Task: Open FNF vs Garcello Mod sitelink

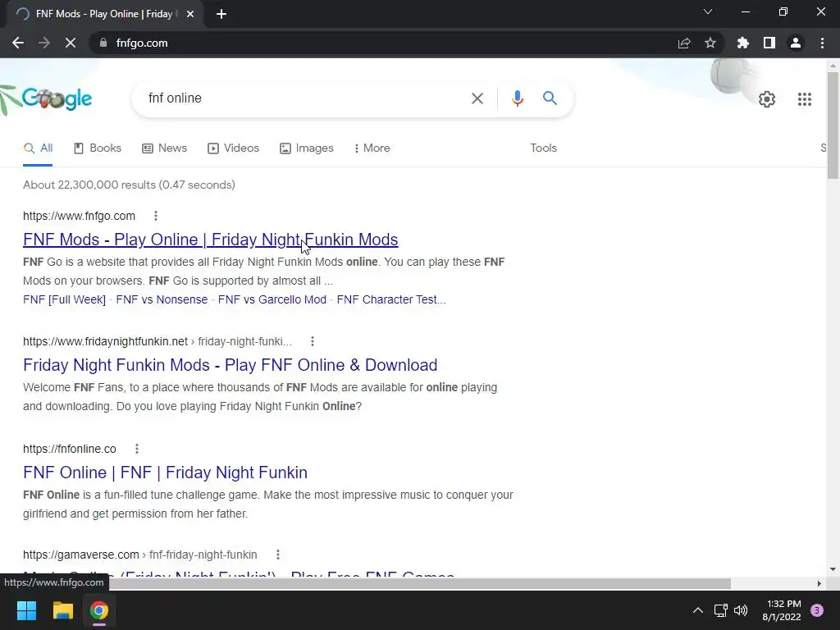Action: 272,299
